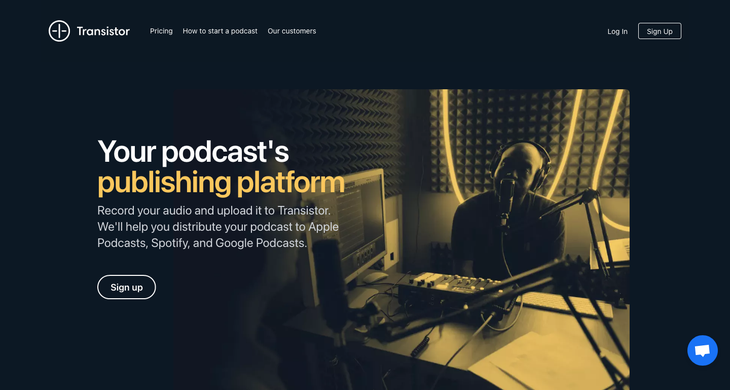Click the Log In link
This screenshot has width=730, height=390.
617,32
